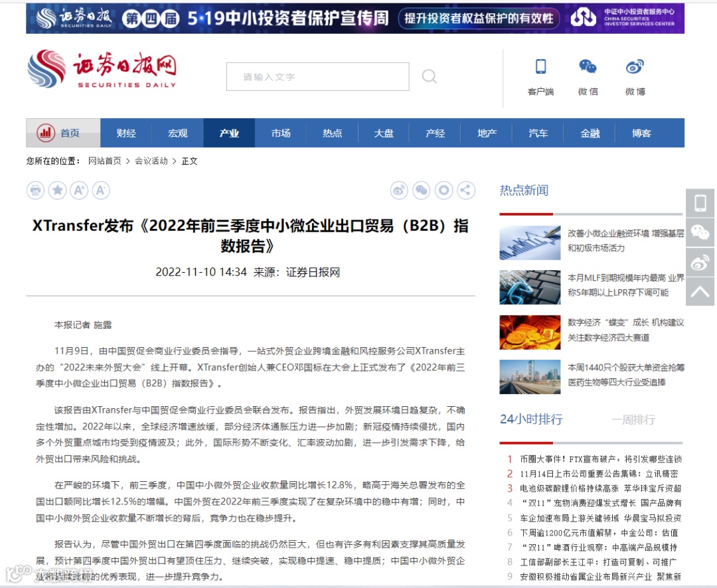Viewport: 717px width, 588px height.
Task: Switch to 一周排行 tab
Action: [633, 419]
